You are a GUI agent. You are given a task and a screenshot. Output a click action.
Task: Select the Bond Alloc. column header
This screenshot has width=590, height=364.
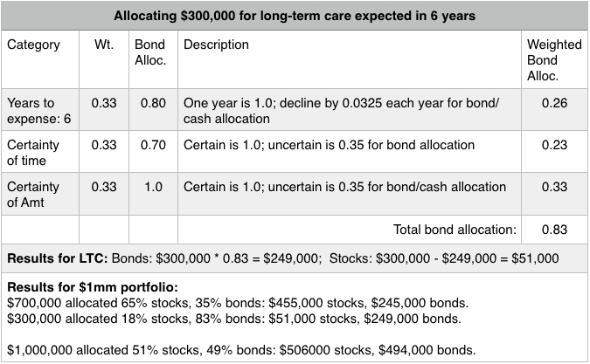point(149,52)
